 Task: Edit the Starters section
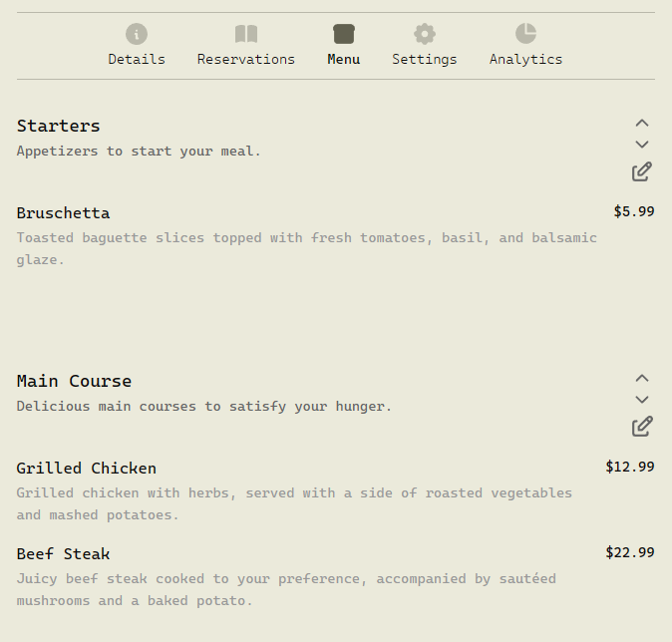[x=642, y=171]
